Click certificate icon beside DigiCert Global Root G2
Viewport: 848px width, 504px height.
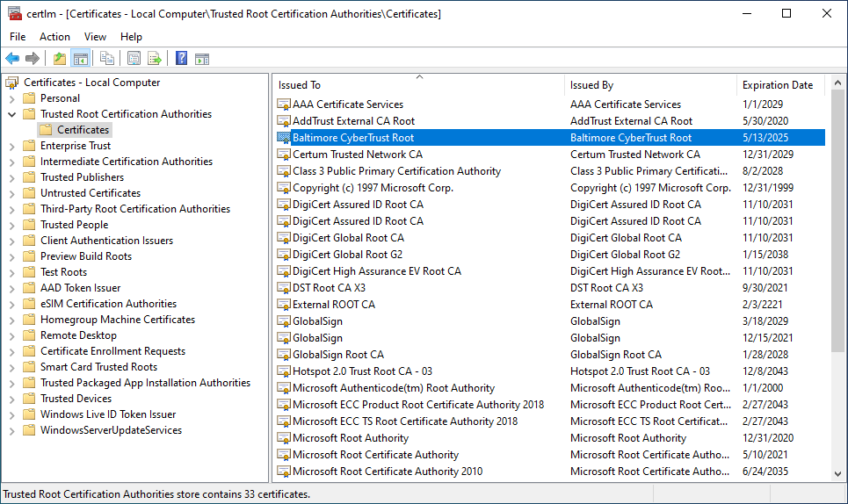point(283,255)
